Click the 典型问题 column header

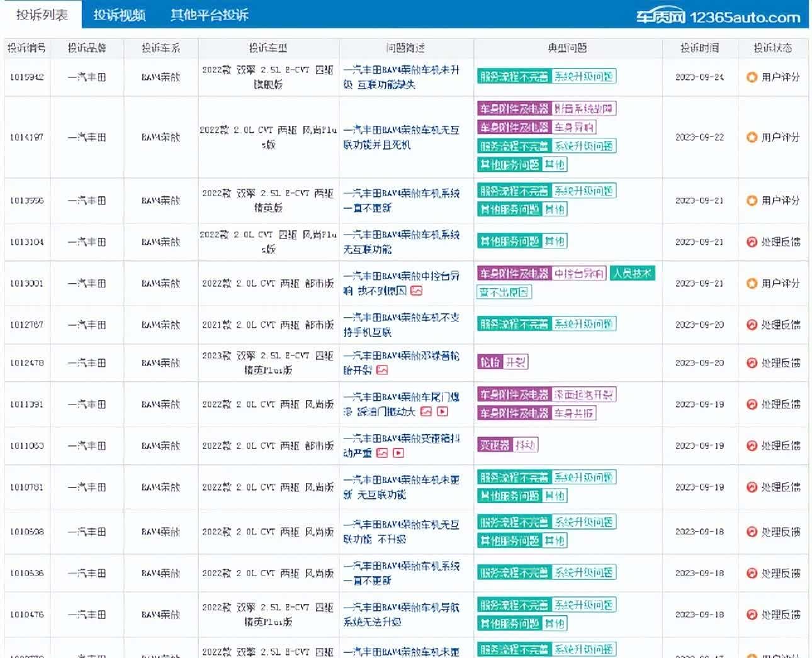coord(568,48)
